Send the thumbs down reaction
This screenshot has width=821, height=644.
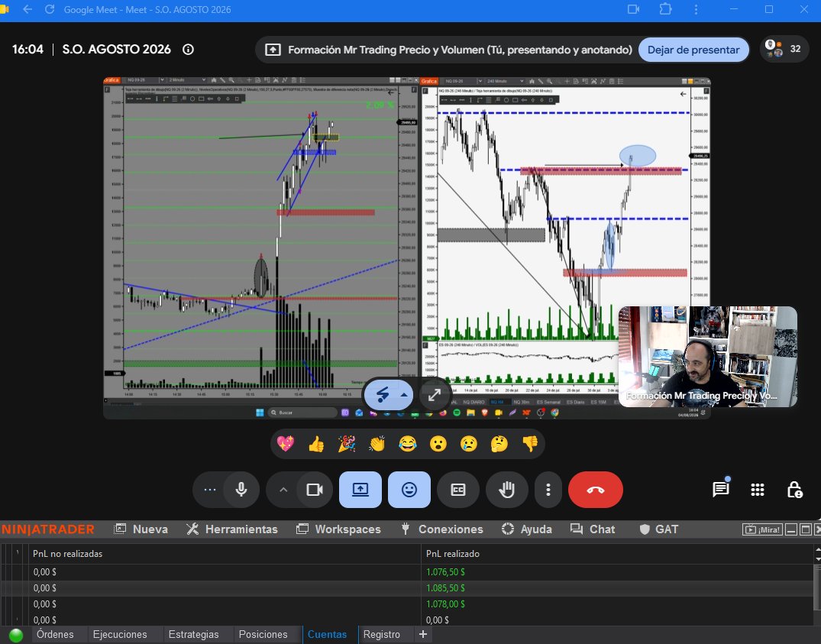click(x=530, y=444)
